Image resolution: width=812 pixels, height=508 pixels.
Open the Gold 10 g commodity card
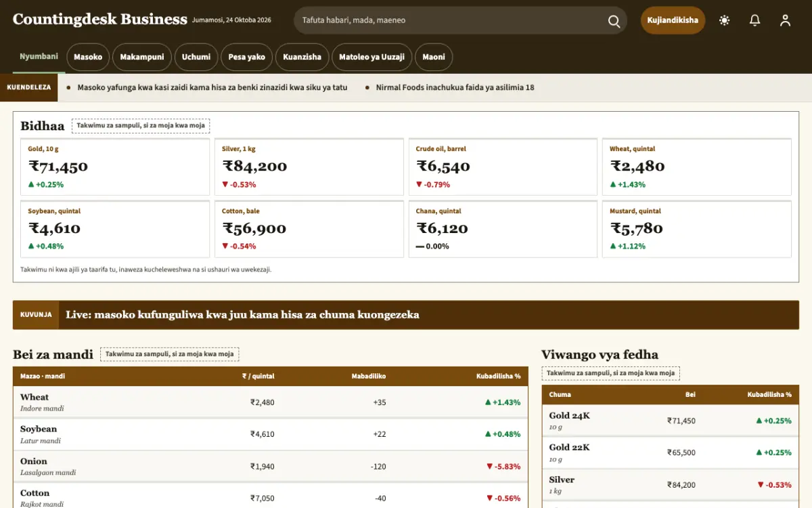coord(115,167)
